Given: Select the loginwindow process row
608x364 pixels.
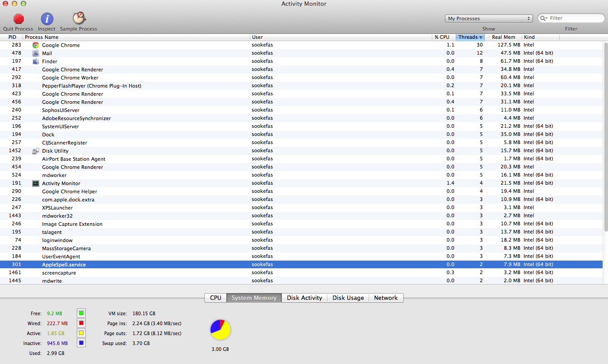Looking at the screenshot, I should (301, 240).
